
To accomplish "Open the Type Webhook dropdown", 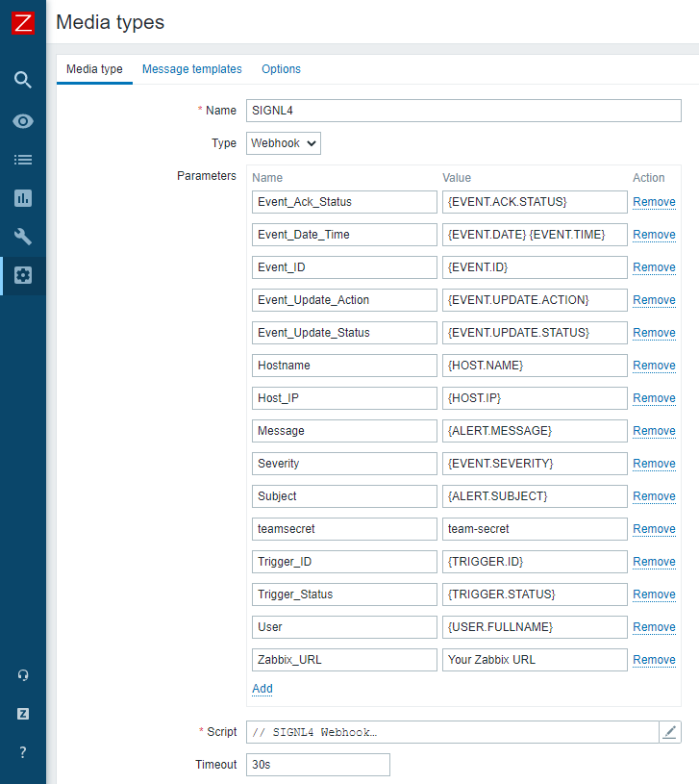I will pos(284,143).
